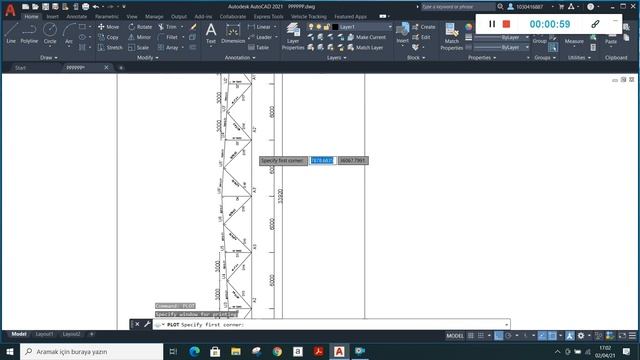Activate the Move command
Image resolution: width=640 pixels, height=360 pixels.
point(109,27)
